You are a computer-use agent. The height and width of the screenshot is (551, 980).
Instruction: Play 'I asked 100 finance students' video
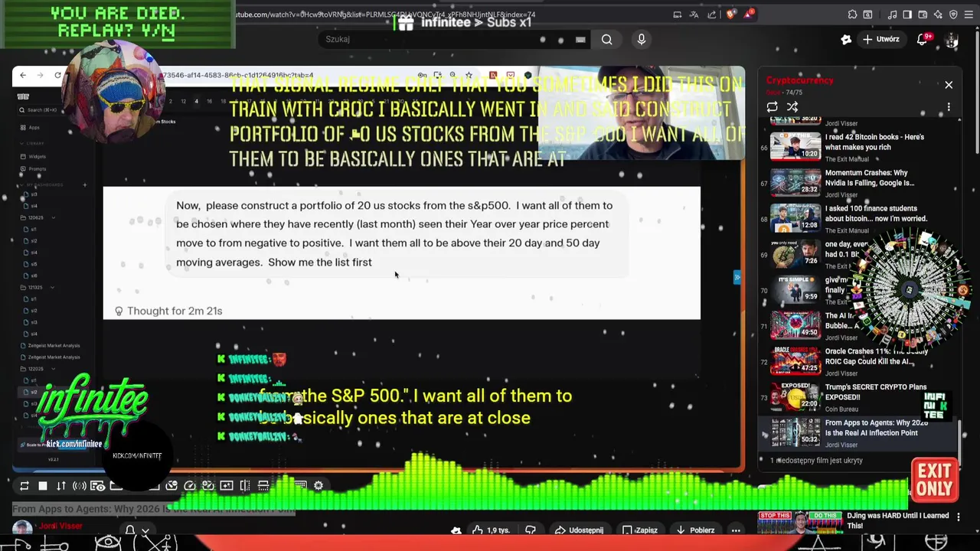pyautogui.click(x=857, y=217)
